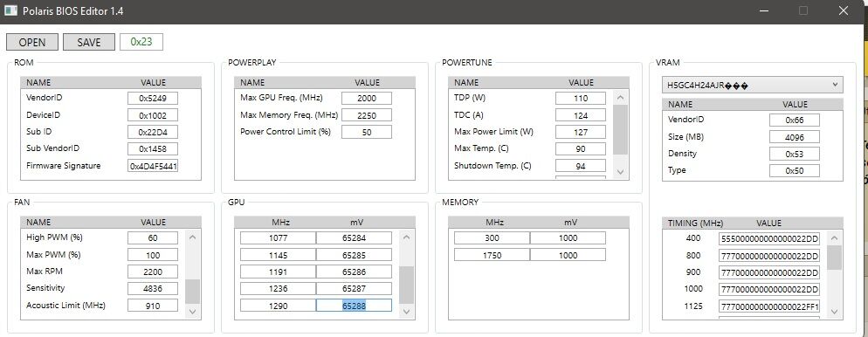The width and height of the screenshot is (868, 337).
Task: Edit GPU clock 1145 MHz field
Action: click(x=278, y=255)
